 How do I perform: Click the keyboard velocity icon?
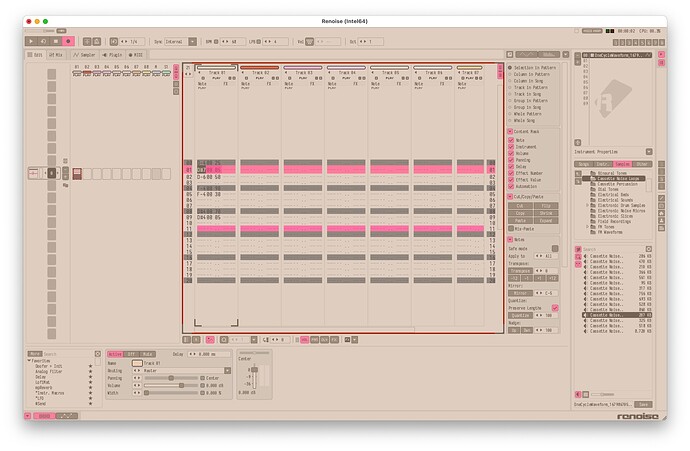pos(309,41)
